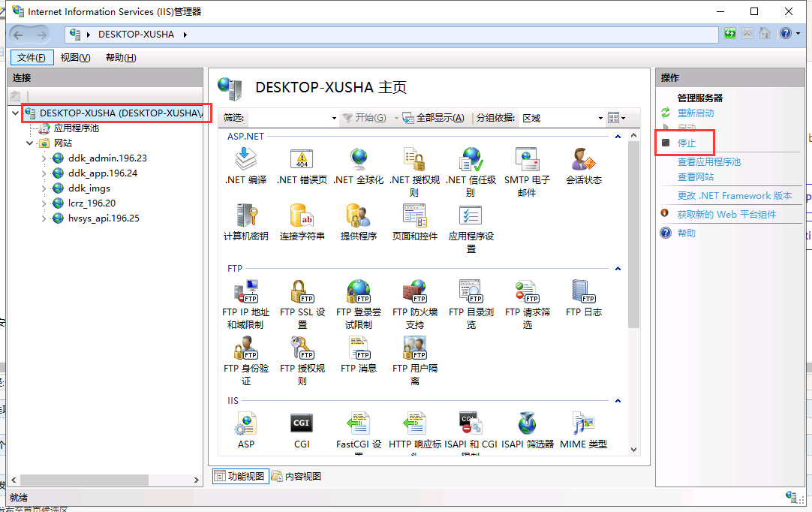This screenshot has width=812, height=512.
Task: Click 更改 .NET Framework 版本 link
Action: click(x=735, y=196)
